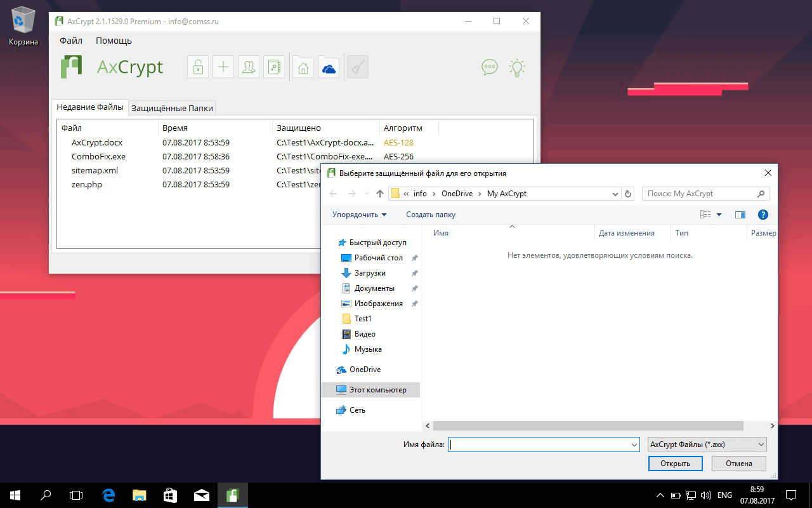Image resolution: width=812 pixels, height=508 pixels.
Task: Open the feedback speech bubble icon
Action: point(490,67)
